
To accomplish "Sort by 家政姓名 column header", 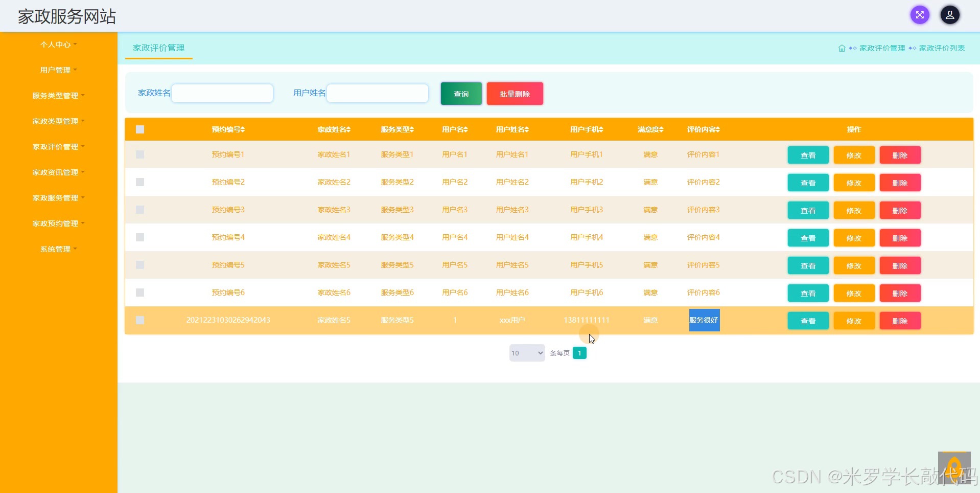I will click(334, 129).
